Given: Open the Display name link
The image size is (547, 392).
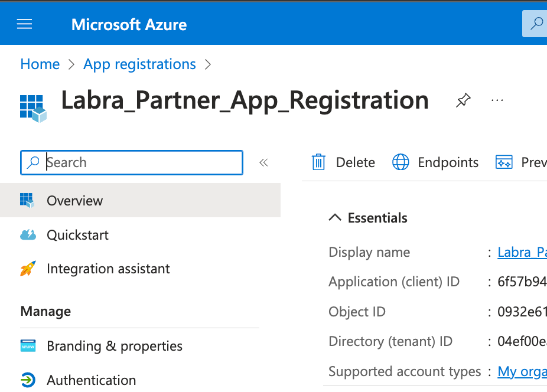Looking at the screenshot, I should 522,252.
